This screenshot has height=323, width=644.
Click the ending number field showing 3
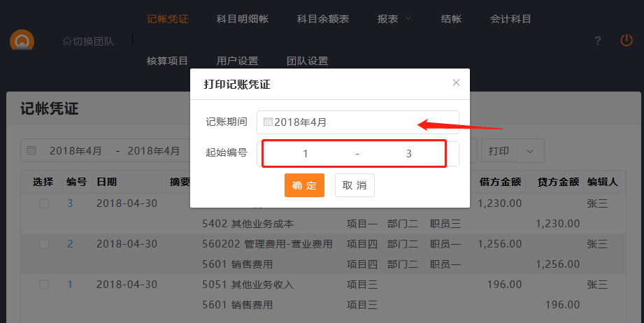pyautogui.click(x=408, y=154)
